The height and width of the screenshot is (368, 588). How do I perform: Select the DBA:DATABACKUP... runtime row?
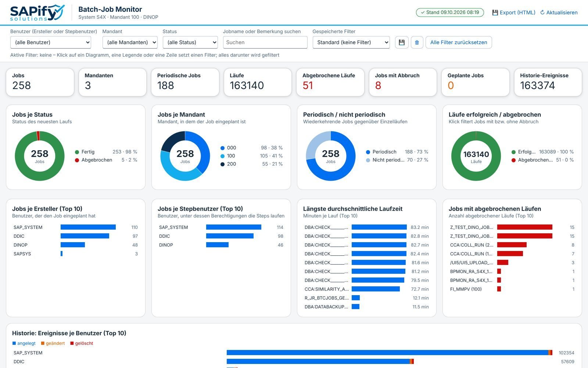(x=367, y=307)
